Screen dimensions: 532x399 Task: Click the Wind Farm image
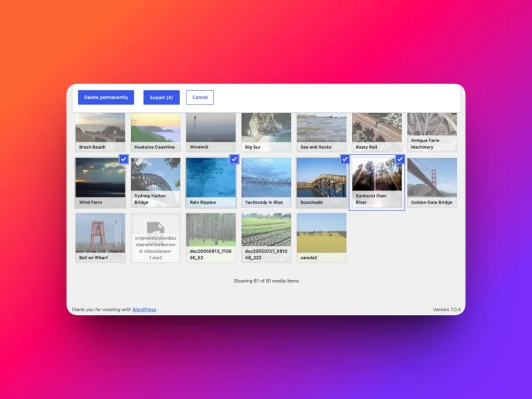(100, 183)
